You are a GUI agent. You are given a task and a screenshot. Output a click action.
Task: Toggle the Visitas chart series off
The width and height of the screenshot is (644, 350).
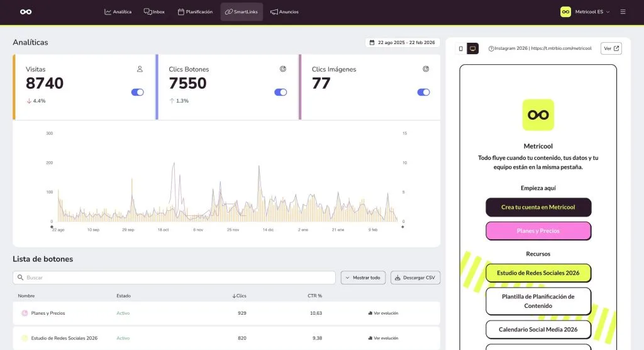(137, 92)
